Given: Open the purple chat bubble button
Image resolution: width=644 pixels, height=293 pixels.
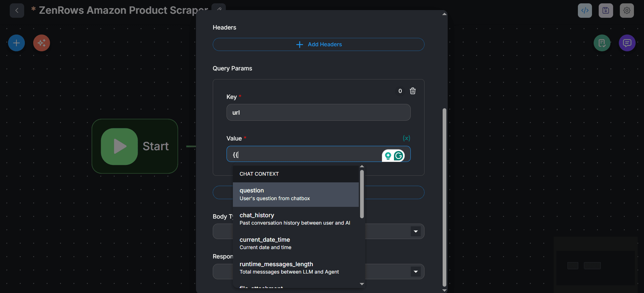Looking at the screenshot, I should [627, 43].
